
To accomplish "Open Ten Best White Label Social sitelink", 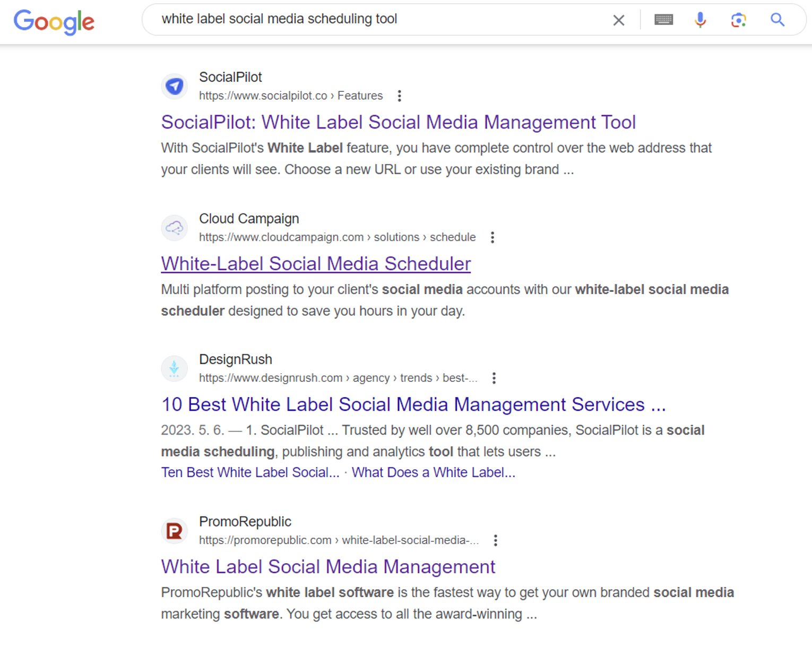I will [x=250, y=472].
